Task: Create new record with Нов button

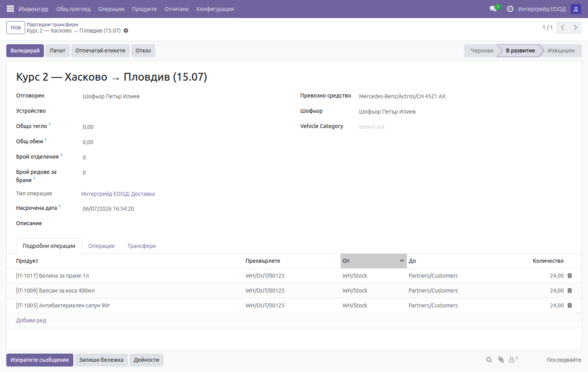Action: coord(16,27)
